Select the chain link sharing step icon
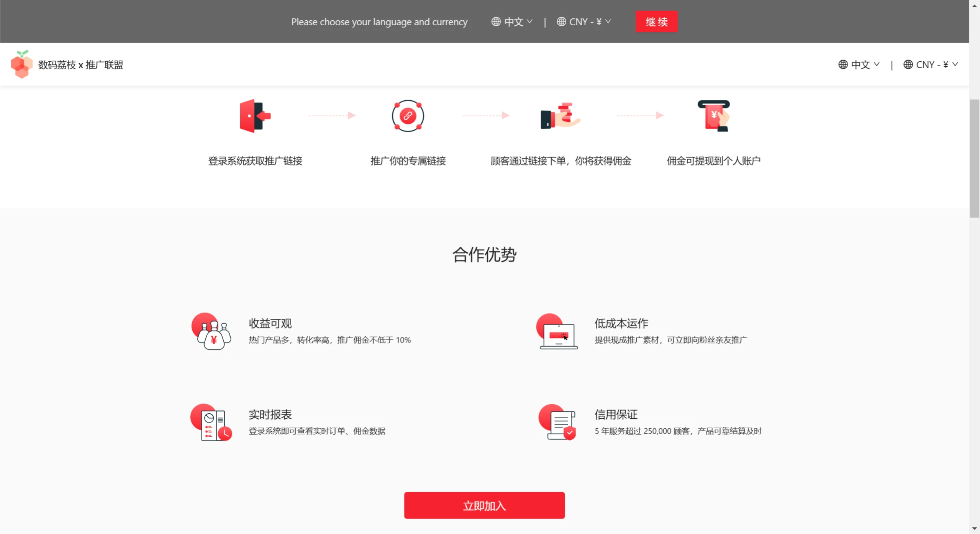Viewport: 980px width, 534px height. pyautogui.click(x=407, y=115)
